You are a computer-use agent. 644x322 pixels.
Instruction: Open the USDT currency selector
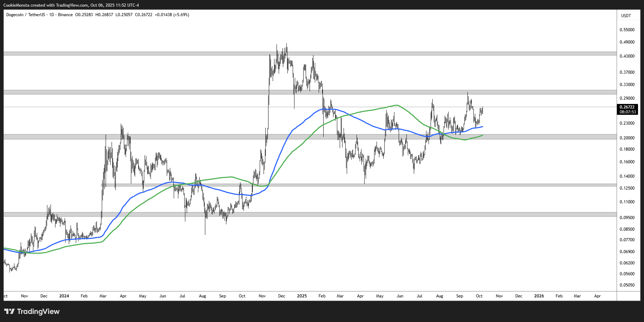click(x=626, y=16)
